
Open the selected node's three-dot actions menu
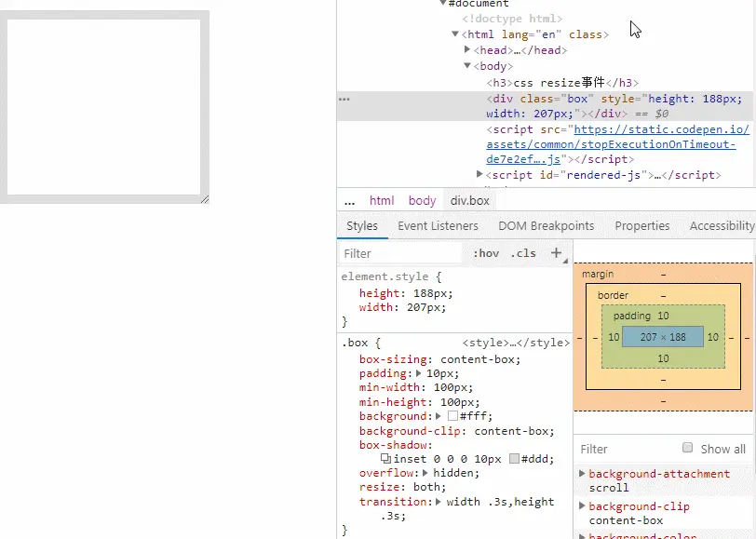344,99
